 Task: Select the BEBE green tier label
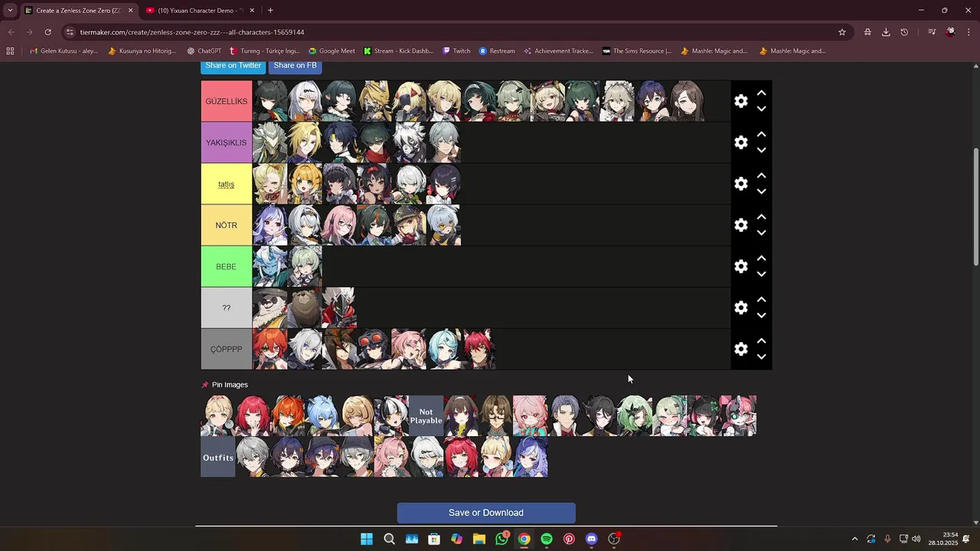pos(226,266)
